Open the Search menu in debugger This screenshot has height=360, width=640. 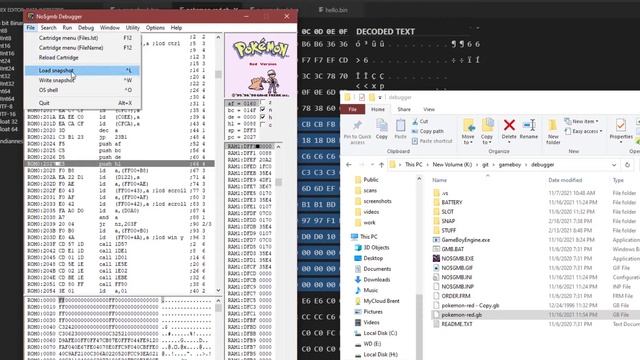click(x=49, y=28)
